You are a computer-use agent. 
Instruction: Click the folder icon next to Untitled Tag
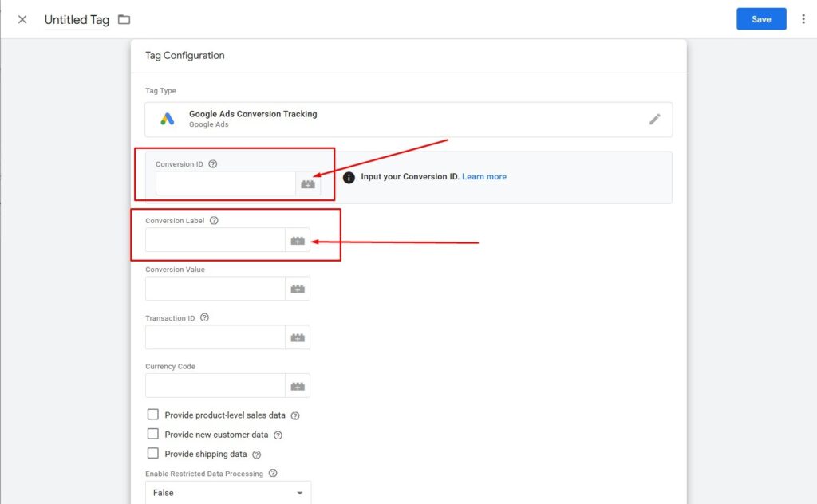pyautogui.click(x=124, y=20)
